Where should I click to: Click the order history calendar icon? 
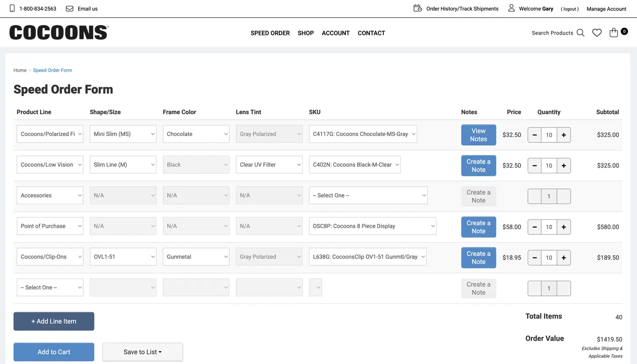pos(418,8)
